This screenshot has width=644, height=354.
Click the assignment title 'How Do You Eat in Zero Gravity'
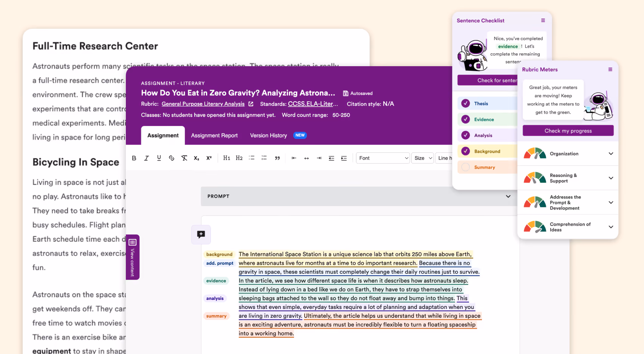pos(238,93)
